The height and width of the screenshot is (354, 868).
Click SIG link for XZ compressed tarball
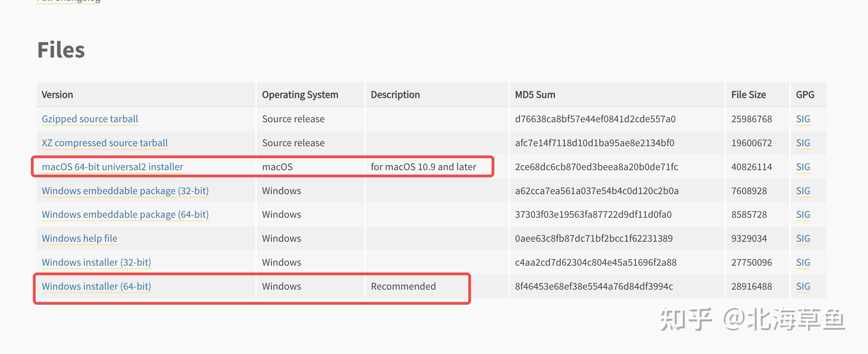(x=803, y=143)
